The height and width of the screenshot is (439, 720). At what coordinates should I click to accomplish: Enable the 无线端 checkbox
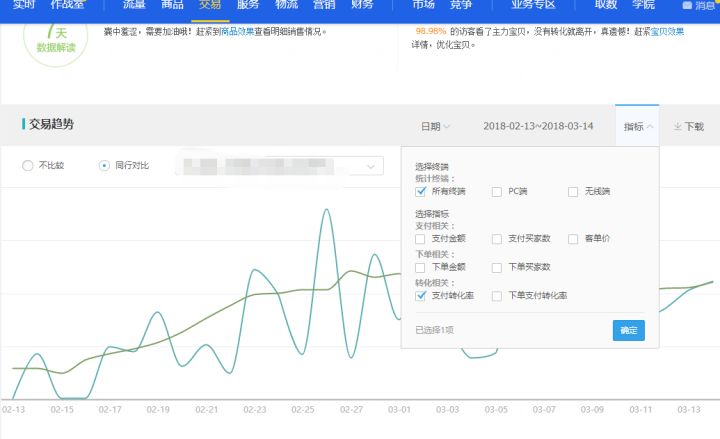(573, 191)
